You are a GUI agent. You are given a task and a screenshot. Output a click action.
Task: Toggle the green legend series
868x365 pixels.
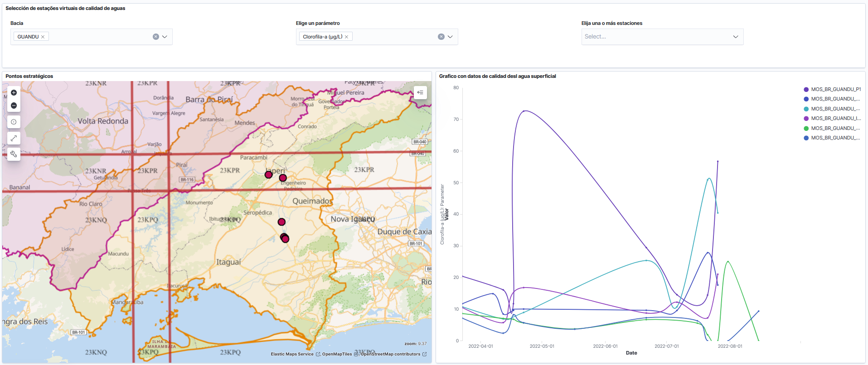click(835, 129)
